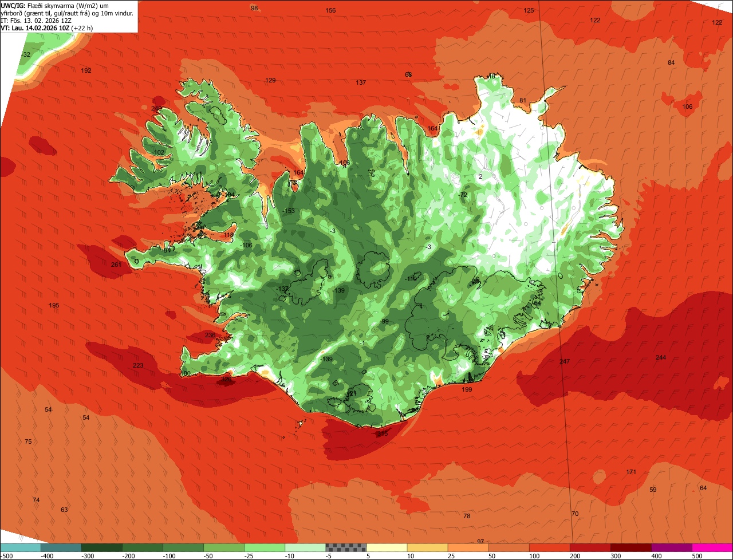Click the map value "192"
The height and width of the screenshot is (560, 733).
(86, 70)
